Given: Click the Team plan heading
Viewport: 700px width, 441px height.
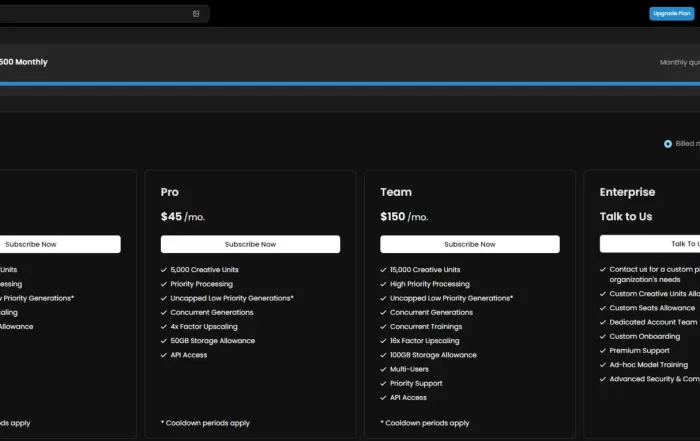Looking at the screenshot, I should (396, 192).
